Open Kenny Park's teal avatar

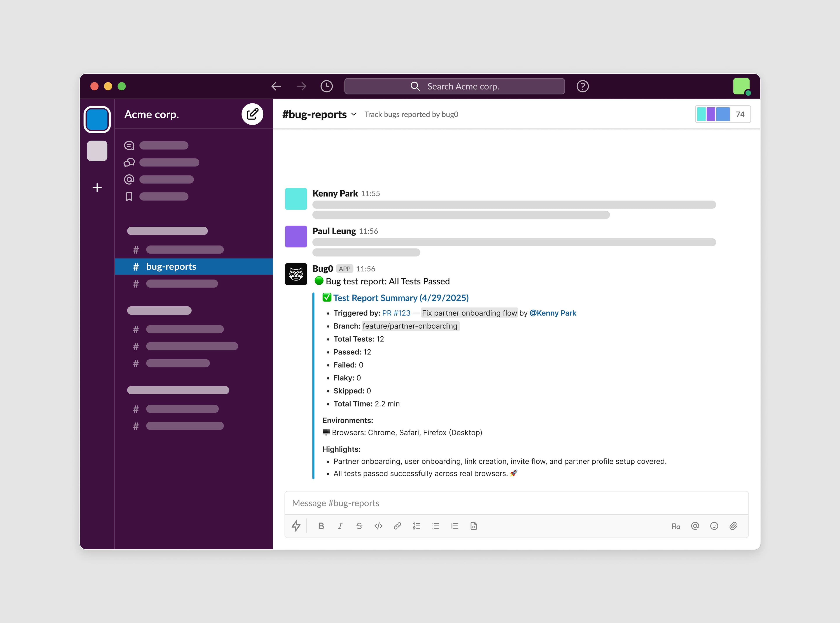pos(296,199)
